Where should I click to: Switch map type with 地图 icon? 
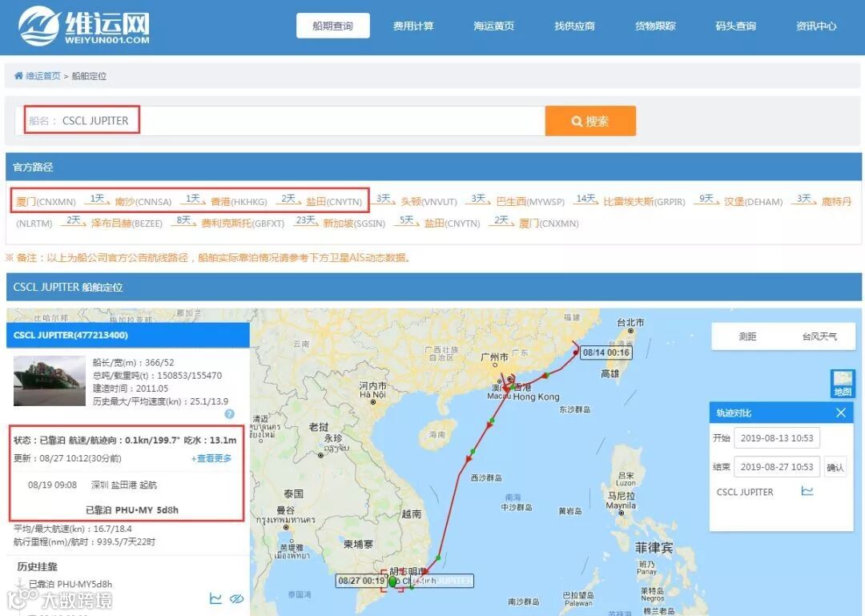coord(842,384)
